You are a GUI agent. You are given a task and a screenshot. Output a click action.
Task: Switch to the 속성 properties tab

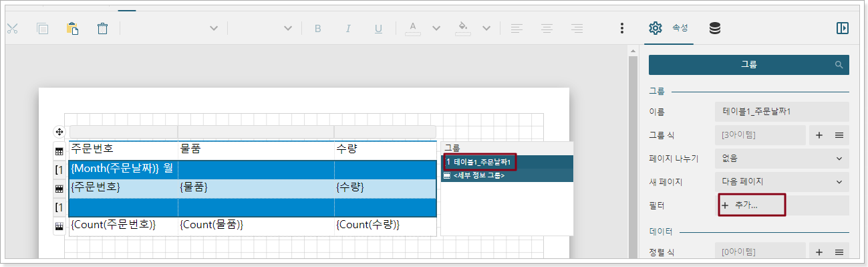(x=669, y=28)
